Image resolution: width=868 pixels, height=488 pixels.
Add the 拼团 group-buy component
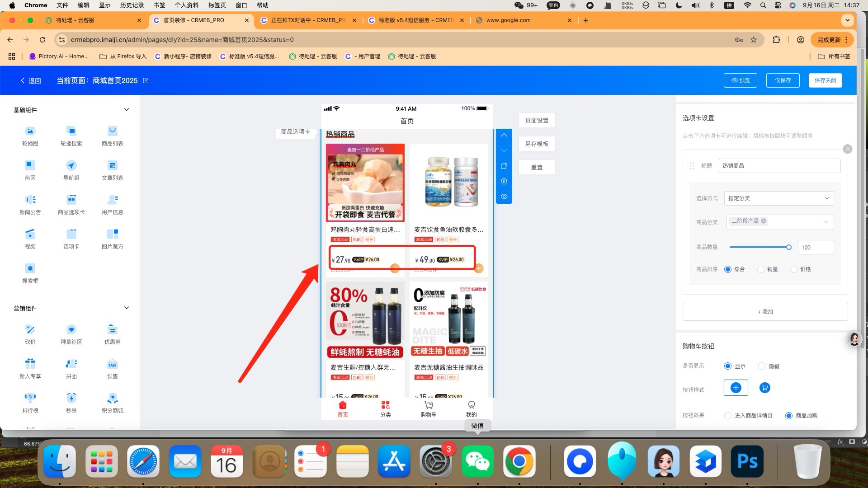[x=71, y=369]
